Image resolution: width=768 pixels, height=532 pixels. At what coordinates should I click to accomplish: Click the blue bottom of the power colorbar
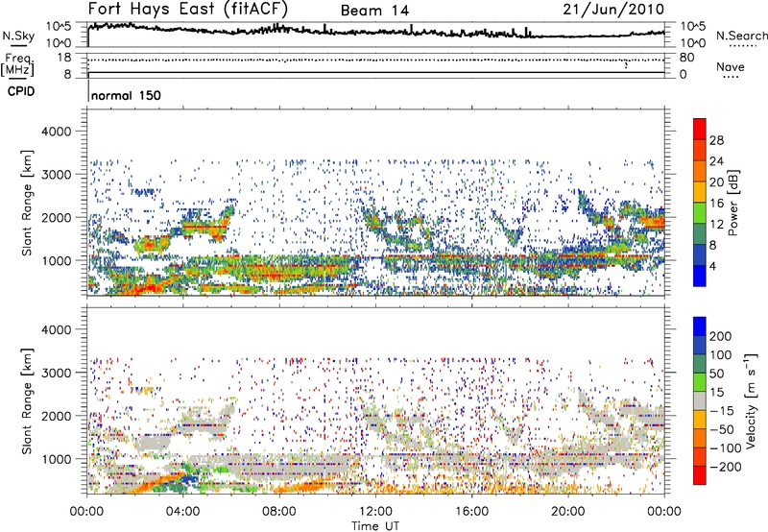[700, 276]
